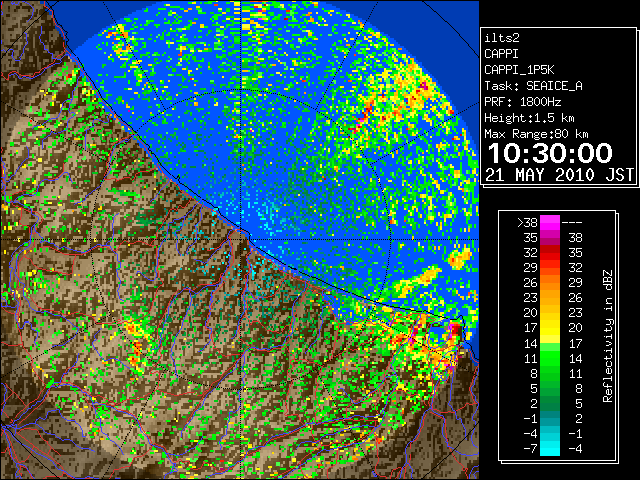The width and height of the screenshot is (640, 480).
Task: Click the 'CAPPI_1P5K' product name
Action: 519,70
